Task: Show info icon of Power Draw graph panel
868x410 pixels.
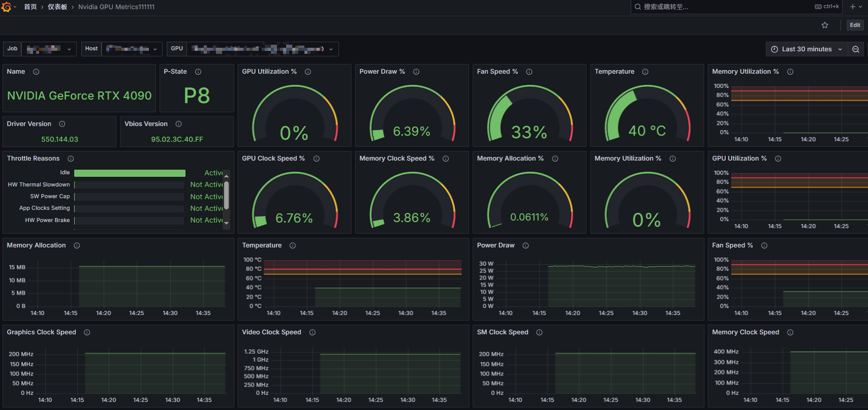Action: (x=525, y=245)
